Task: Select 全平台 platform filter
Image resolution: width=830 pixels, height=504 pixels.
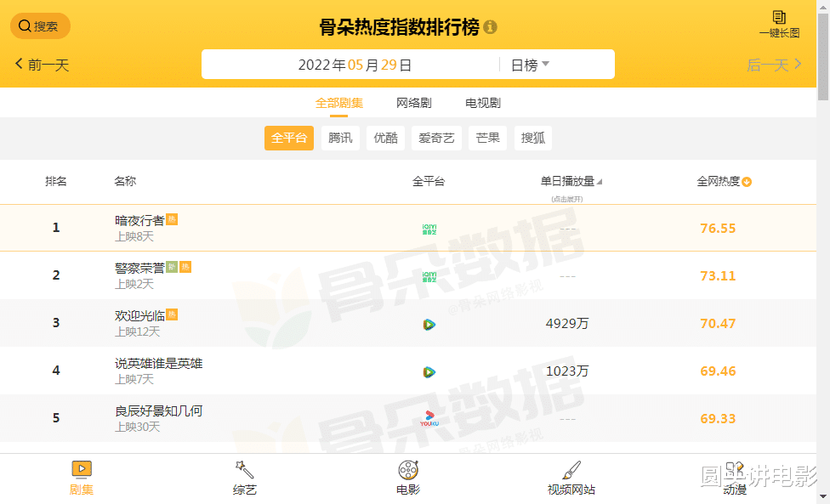Action: tap(289, 138)
